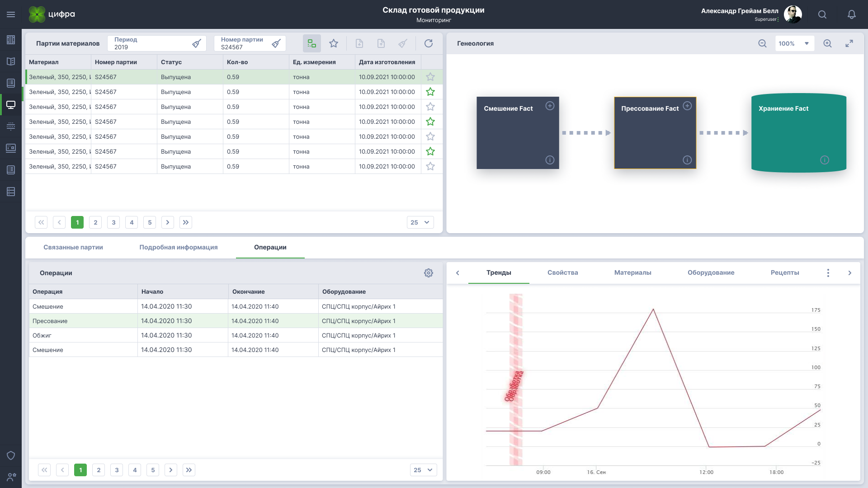Viewport: 868px width, 488px height.
Task: Go to page 5 of batches table
Action: 150,222
